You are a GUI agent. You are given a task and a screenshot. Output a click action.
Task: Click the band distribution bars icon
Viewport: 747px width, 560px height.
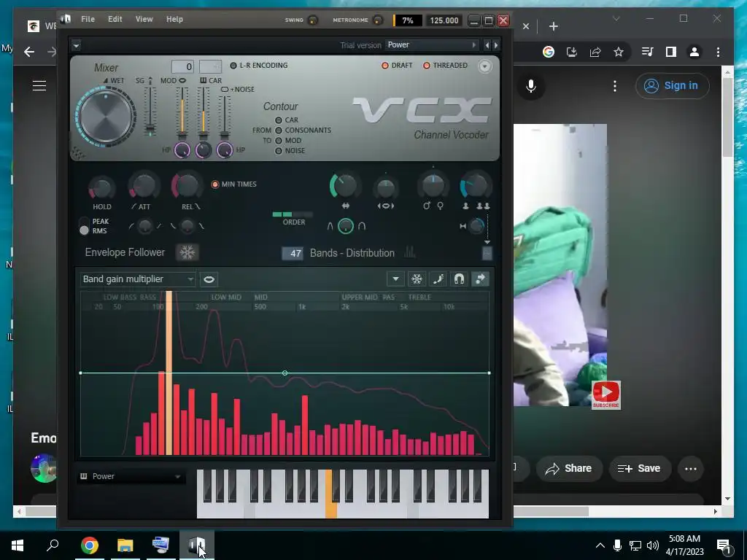[410, 253]
